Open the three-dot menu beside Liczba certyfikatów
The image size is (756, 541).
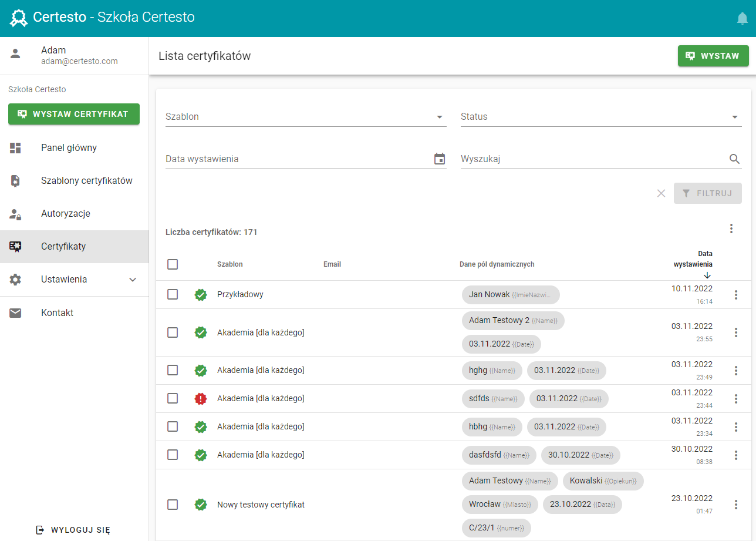(731, 229)
